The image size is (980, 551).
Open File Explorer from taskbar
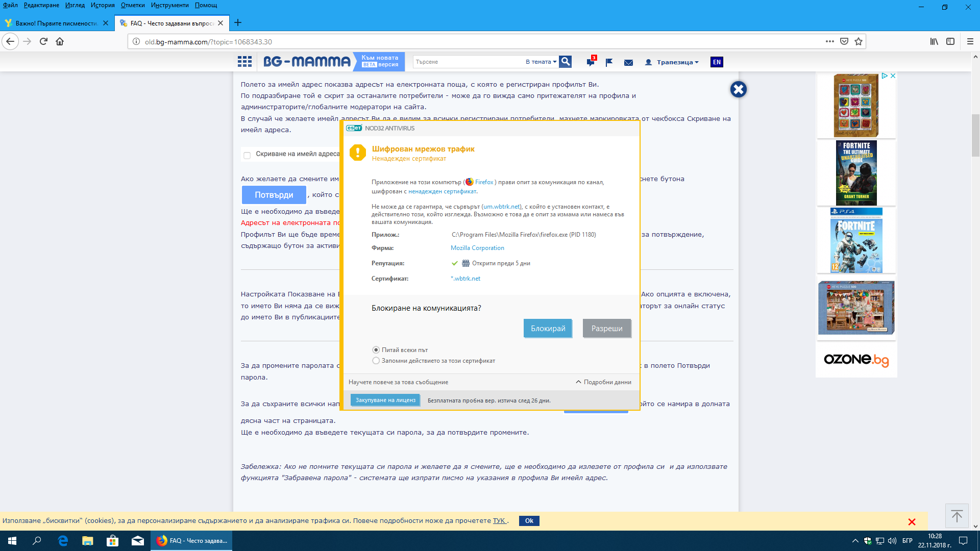88,541
